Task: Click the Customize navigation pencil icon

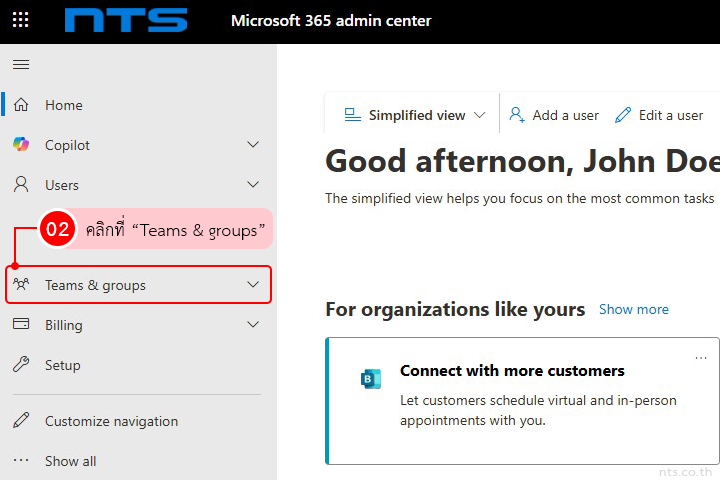Action: click(21, 421)
